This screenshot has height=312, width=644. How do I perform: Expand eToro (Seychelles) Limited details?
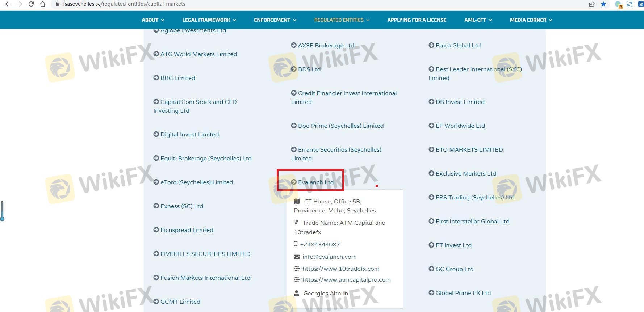(193, 182)
